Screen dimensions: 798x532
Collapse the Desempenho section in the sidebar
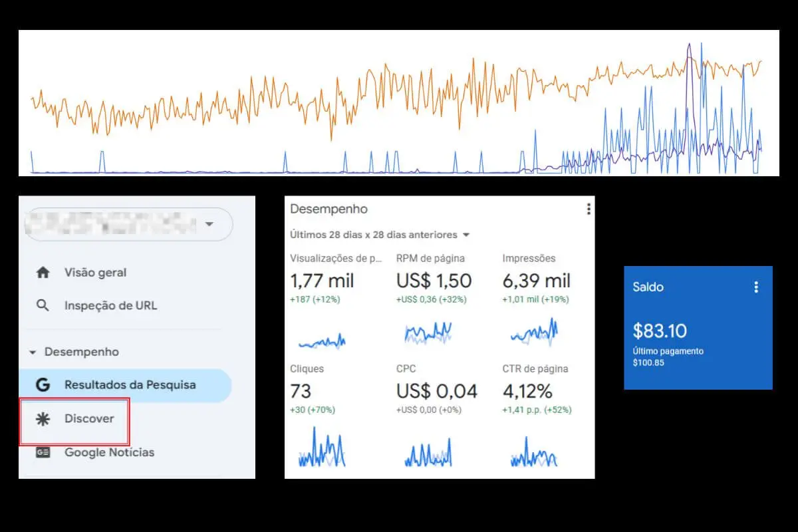(x=33, y=352)
